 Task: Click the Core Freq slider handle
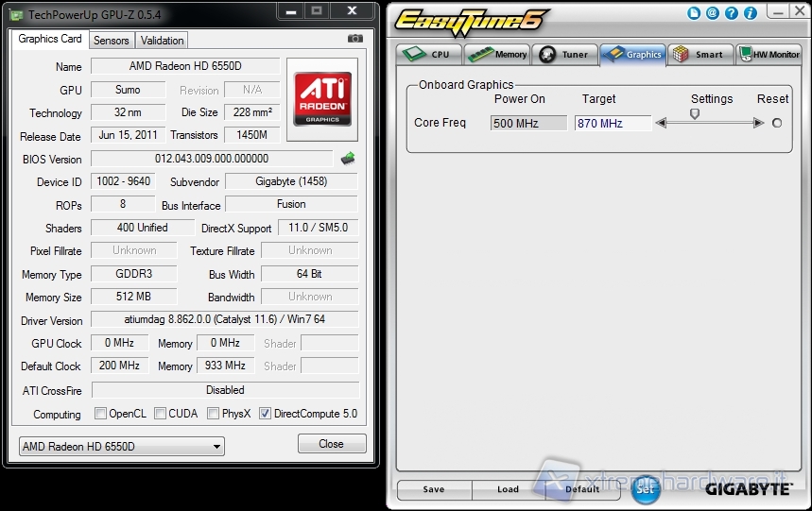point(695,114)
